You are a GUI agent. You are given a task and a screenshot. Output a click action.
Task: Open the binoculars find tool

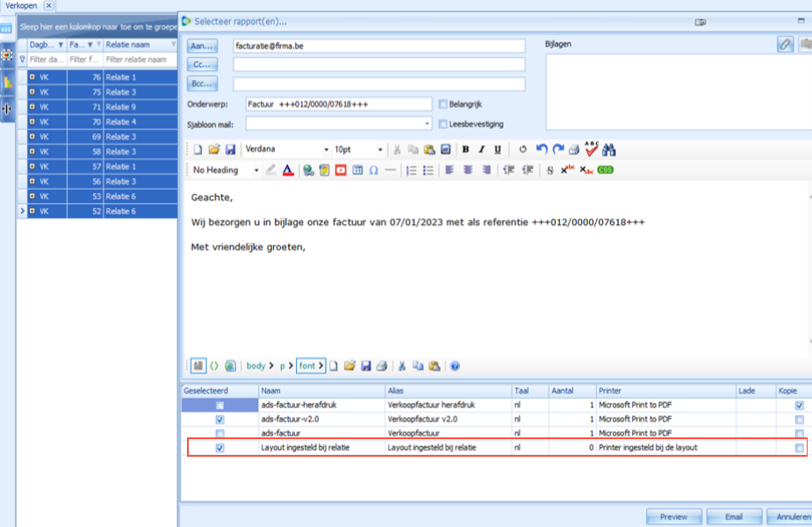608,150
